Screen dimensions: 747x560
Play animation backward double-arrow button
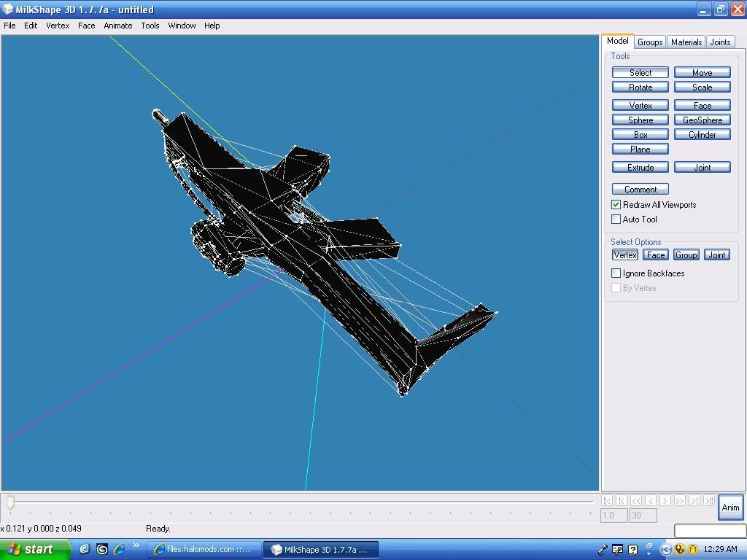(x=636, y=500)
